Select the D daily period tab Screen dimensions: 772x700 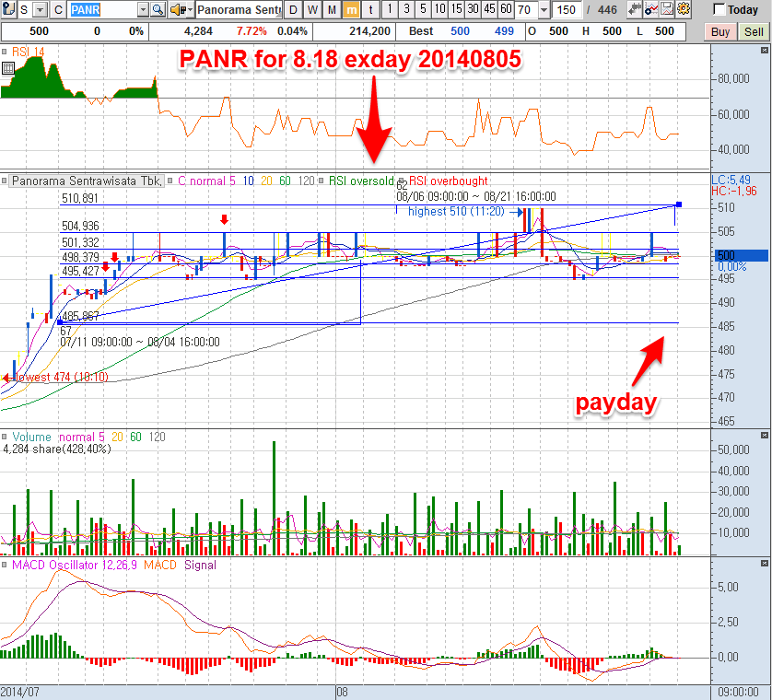point(294,9)
